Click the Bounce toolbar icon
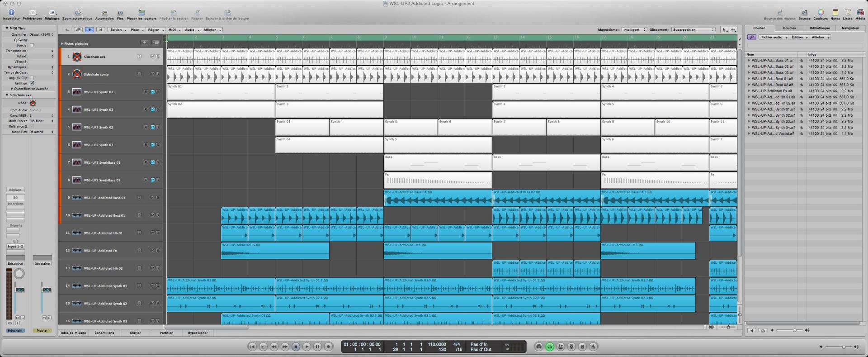This screenshot has width=868, height=357. [x=804, y=13]
